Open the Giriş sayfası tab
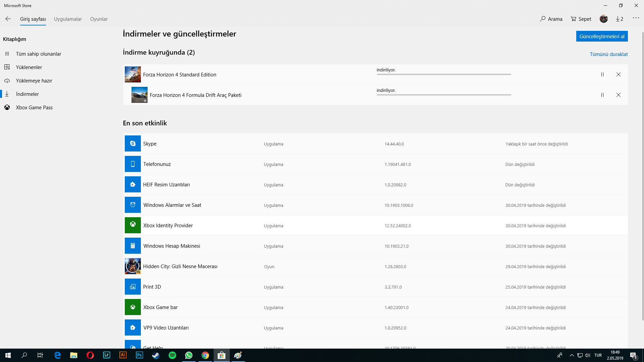 tap(33, 19)
